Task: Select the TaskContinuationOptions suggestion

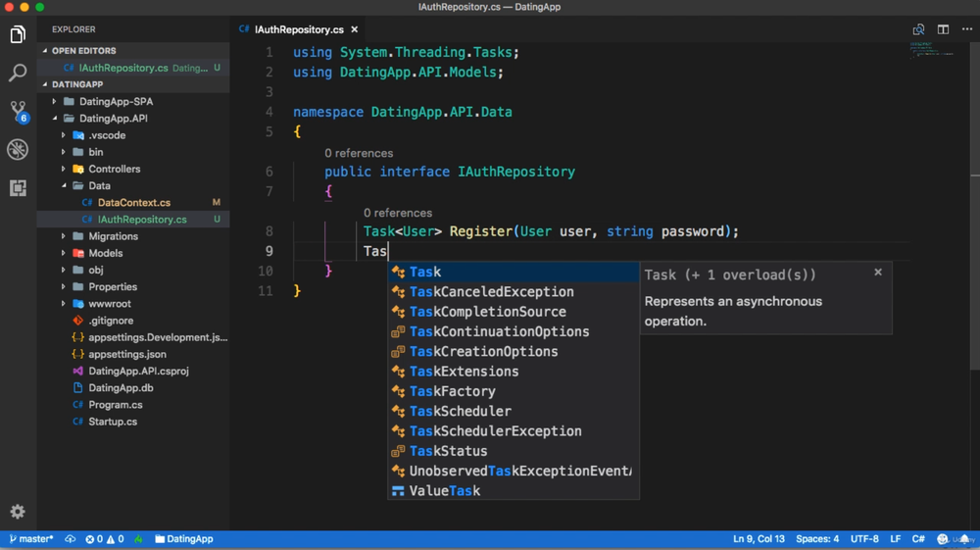Action: tap(514, 332)
